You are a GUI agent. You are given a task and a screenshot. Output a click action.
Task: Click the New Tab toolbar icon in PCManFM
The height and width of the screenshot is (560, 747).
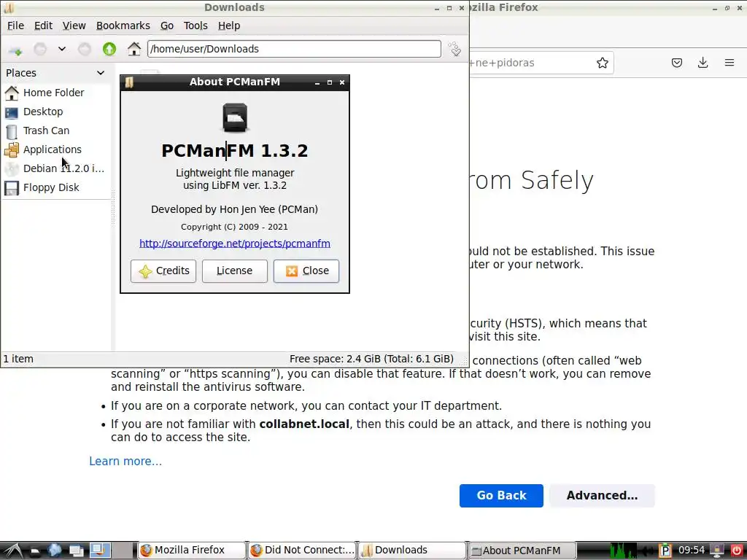pos(15,49)
